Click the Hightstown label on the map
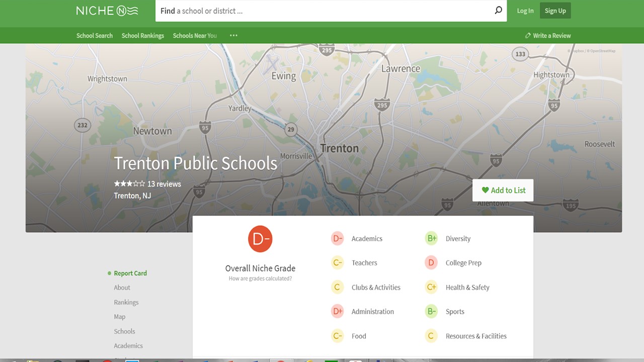 click(x=551, y=75)
